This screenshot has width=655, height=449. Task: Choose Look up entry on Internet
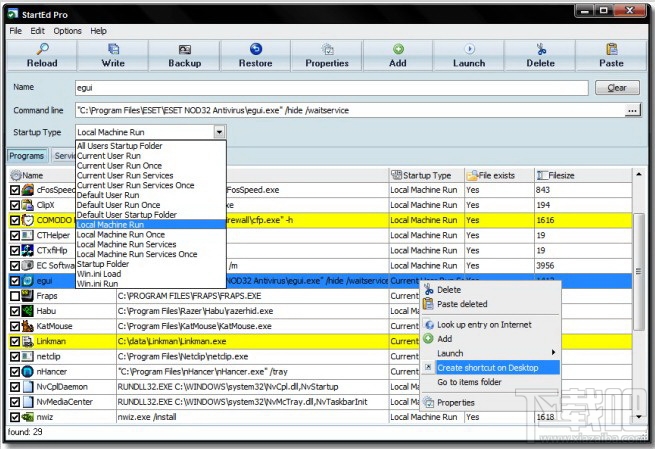490,325
